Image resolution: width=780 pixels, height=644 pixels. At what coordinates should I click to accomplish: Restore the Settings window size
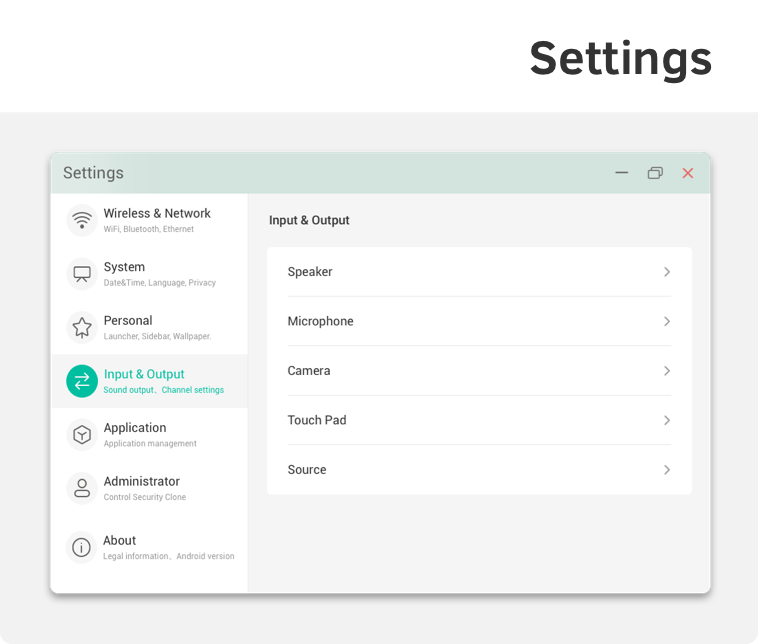[x=655, y=173]
